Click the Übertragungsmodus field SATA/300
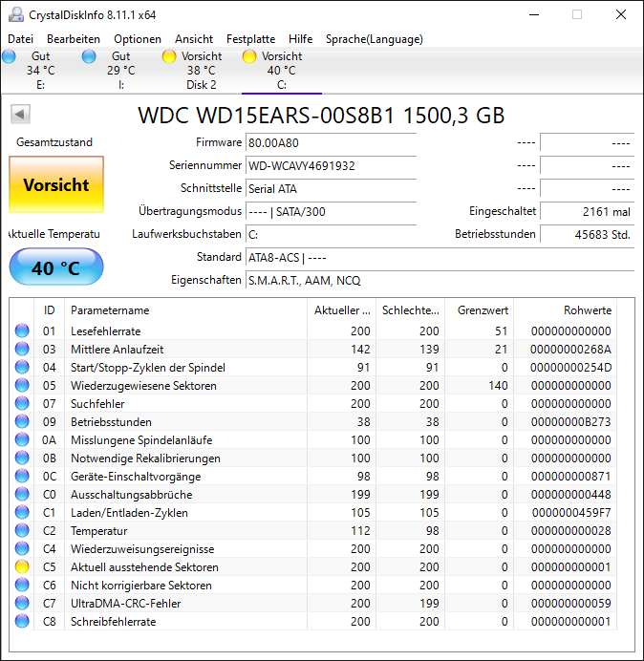This screenshot has height=661, width=644. [331, 211]
